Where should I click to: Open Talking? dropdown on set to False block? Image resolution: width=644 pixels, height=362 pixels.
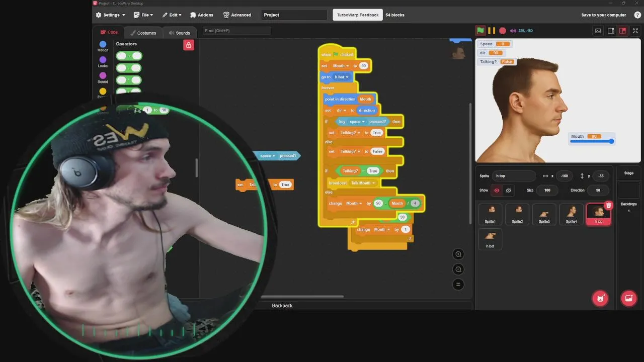[x=351, y=151]
